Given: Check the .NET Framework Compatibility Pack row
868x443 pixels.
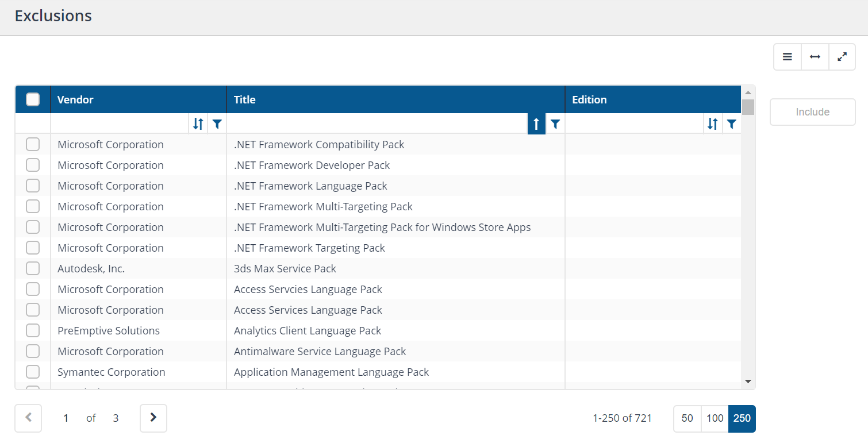Looking at the screenshot, I should 33,144.
